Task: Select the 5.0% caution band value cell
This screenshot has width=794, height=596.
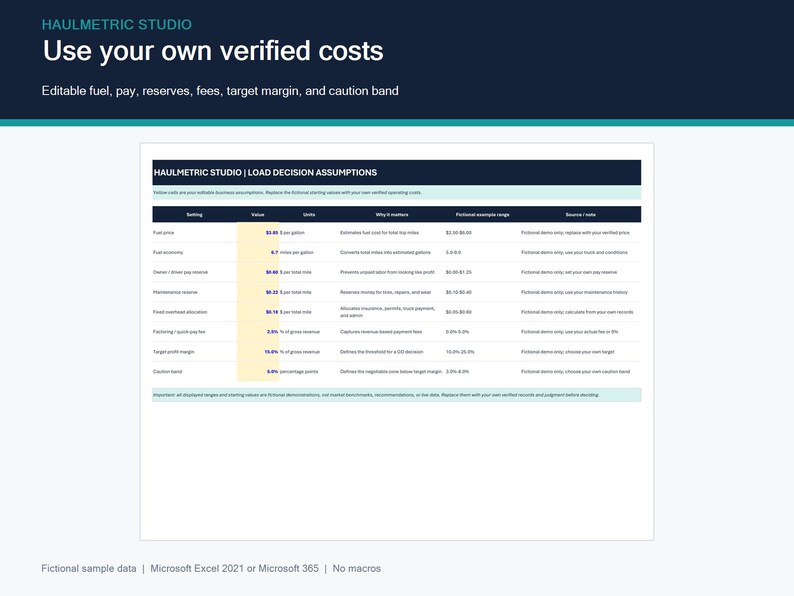Action: click(x=258, y=372)
